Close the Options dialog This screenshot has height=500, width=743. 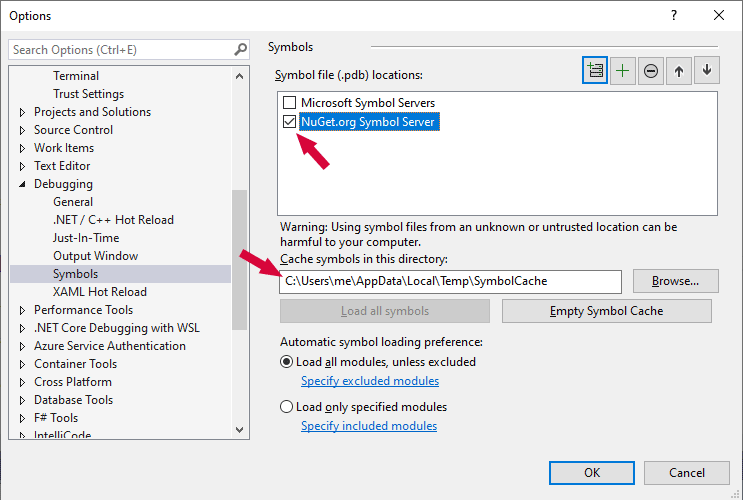(x=719, y=15)
